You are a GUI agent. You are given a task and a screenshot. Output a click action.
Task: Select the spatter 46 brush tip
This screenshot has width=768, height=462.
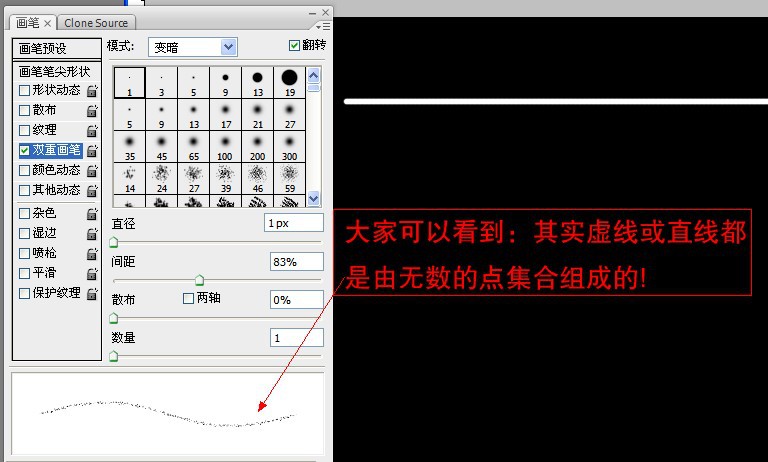[258, 178]
